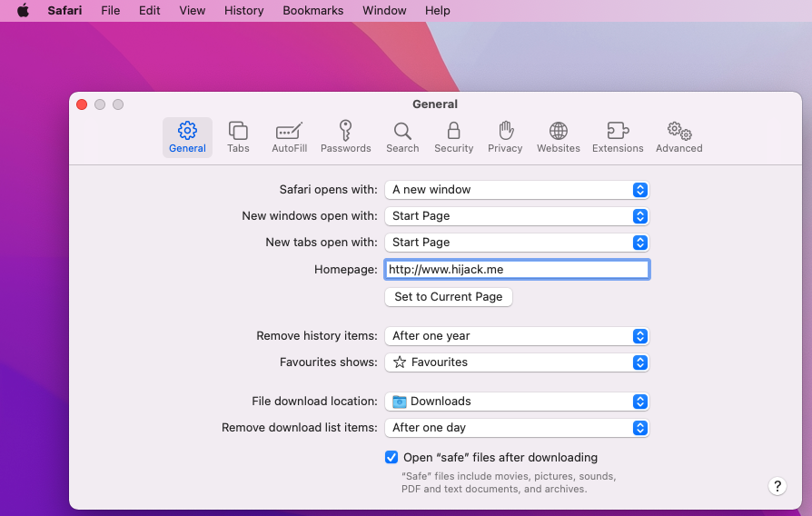Image resolution: width=812 pixels, height=516 pixels.
Task: Open the Window menu
Action: coord(384,10)
